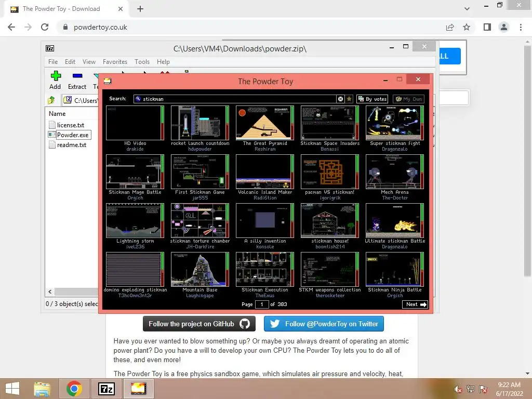Click 7-Zip scrollbar left arrow
This screenshot has height=399, width=532.
coord(50,291)
